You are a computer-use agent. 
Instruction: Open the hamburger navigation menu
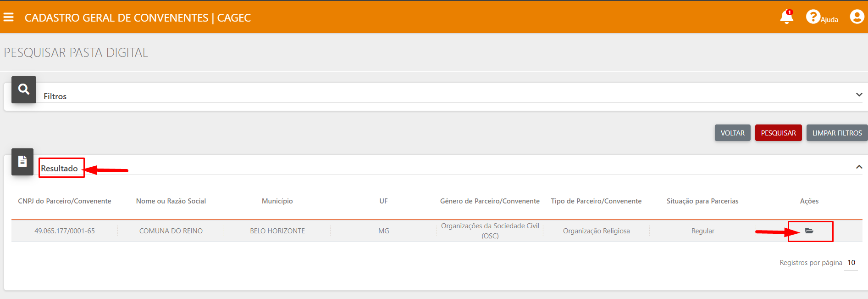coord(8,17)
